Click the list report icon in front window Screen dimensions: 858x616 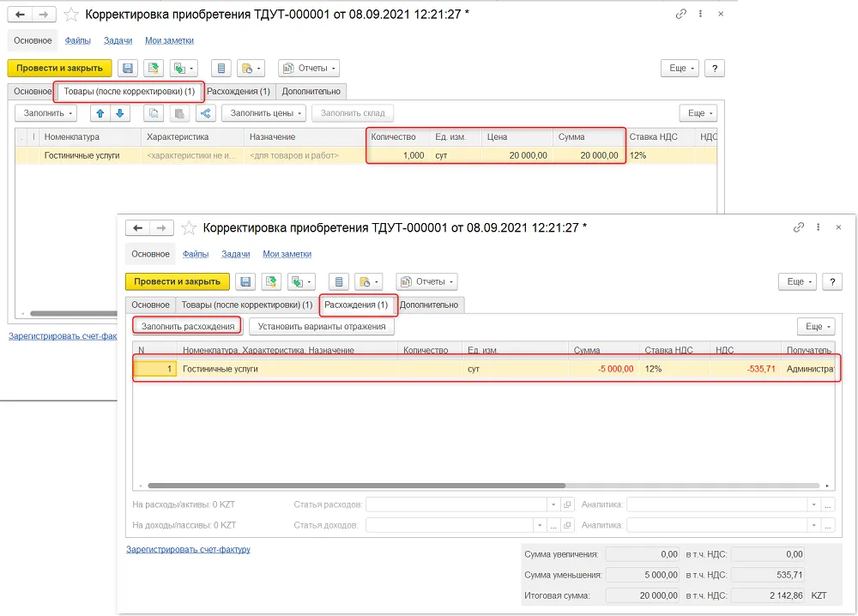(x=339, y=281)
